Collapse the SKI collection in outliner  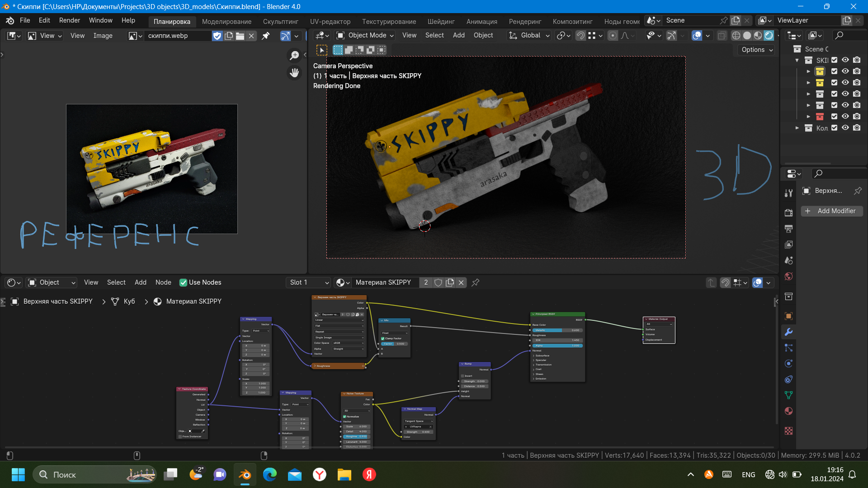(x=797, y=60)
